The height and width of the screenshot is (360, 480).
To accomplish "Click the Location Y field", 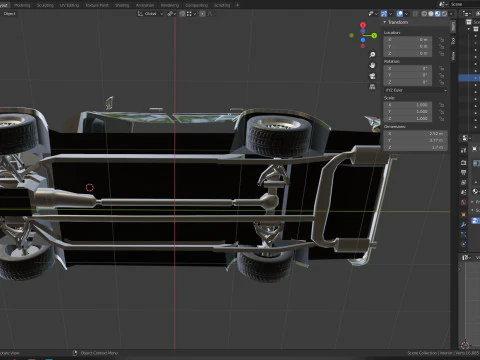I will point(408,46).
